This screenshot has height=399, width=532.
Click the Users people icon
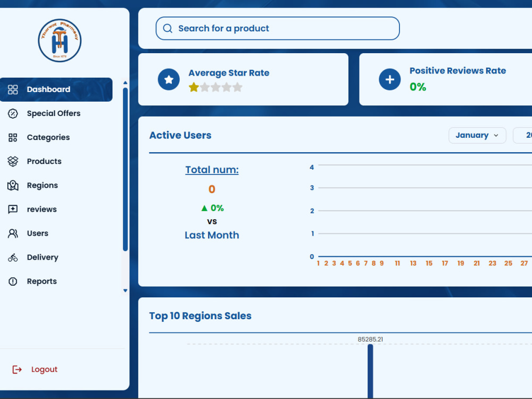[13, 234]
